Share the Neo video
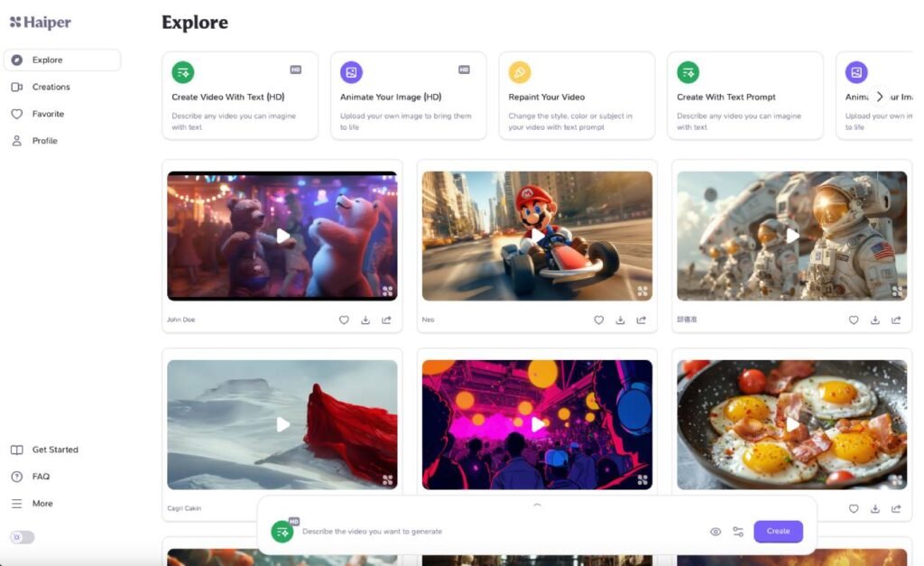Viewport: 924px width, 566px height. pos(642,320)
